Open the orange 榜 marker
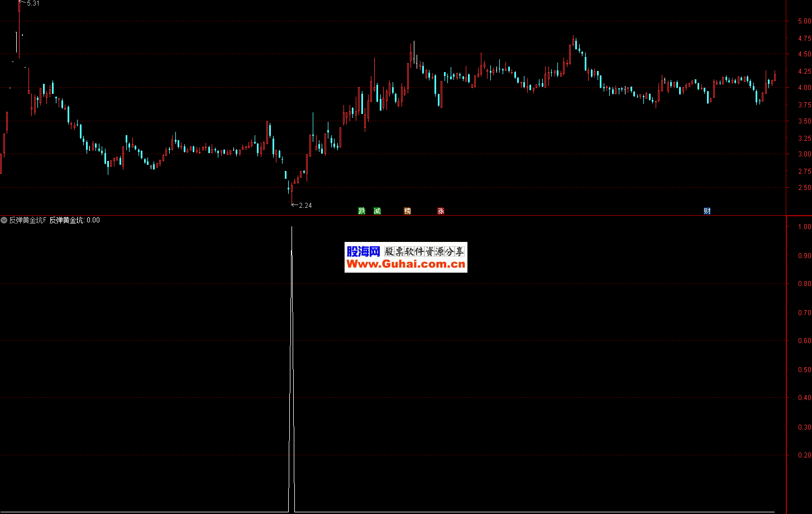 click(x=407, y=211)
